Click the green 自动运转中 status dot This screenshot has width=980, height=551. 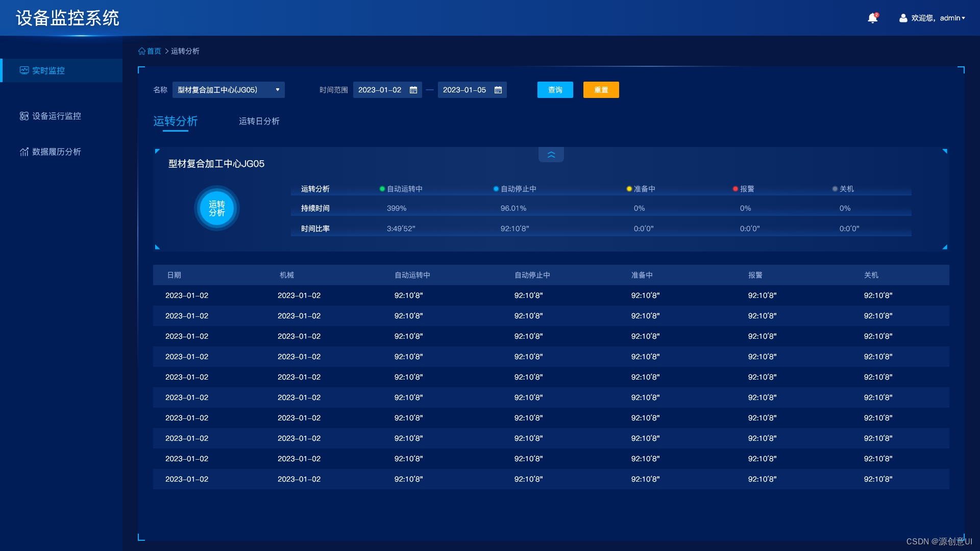point(382,189)
